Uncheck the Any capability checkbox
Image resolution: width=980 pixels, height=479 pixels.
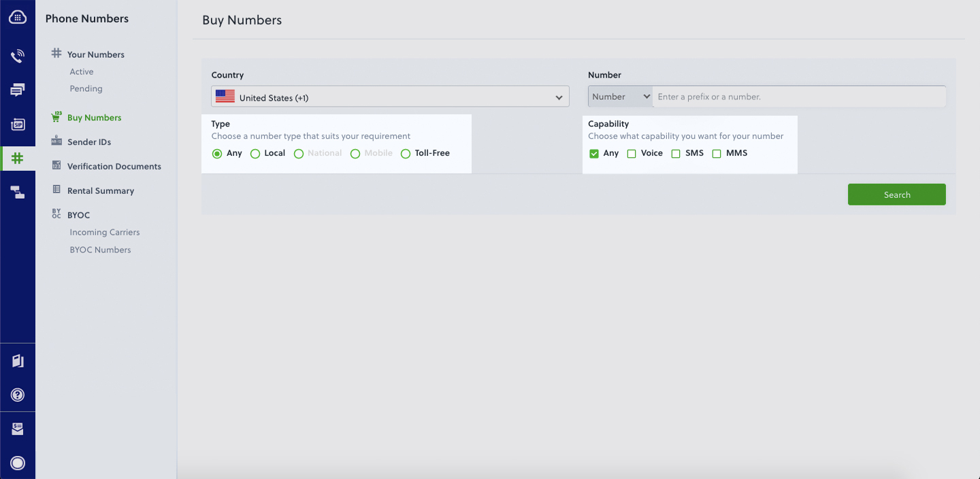click(594, 154)
